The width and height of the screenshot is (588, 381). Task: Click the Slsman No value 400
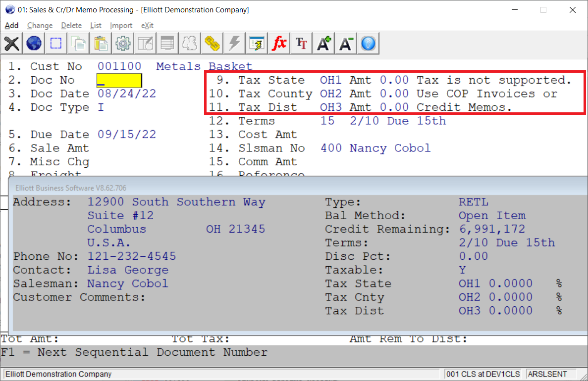coord(331,148)
